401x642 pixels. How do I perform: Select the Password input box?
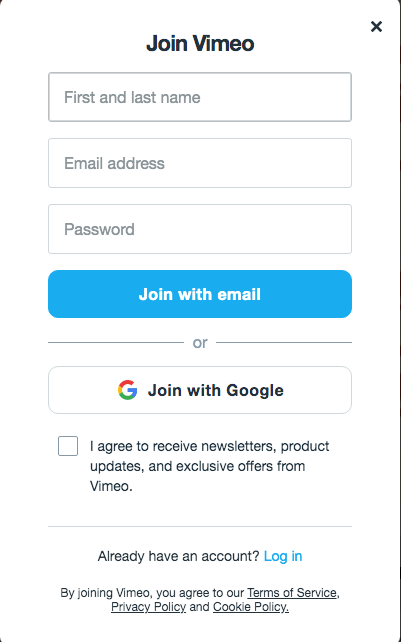200,229
